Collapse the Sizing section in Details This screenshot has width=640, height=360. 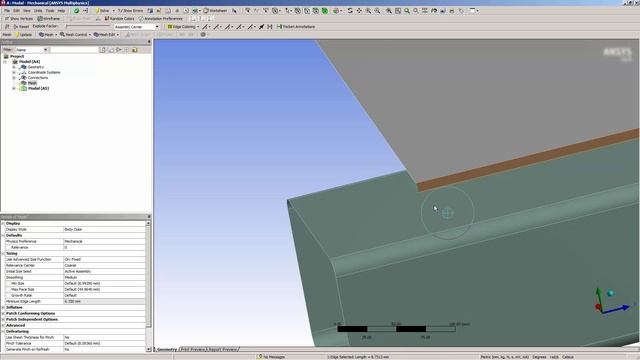point(3,253)
